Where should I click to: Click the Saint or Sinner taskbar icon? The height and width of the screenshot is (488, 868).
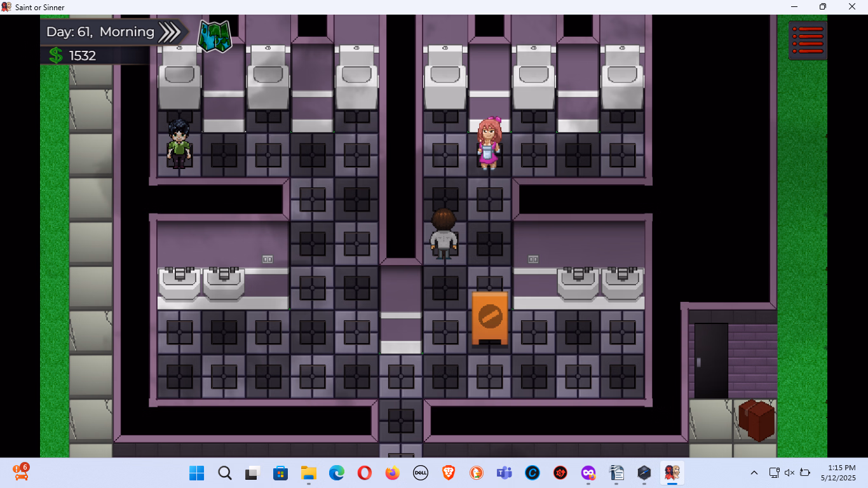pos(672,473)
